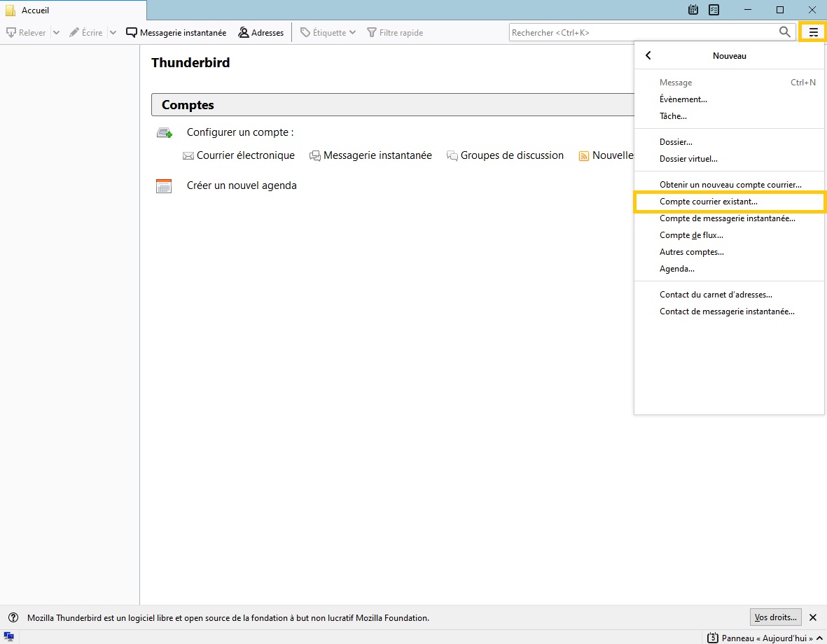The image size is (827, 644).
Task: Click the magnifying glass search icon
Action: tap(785, 32)
